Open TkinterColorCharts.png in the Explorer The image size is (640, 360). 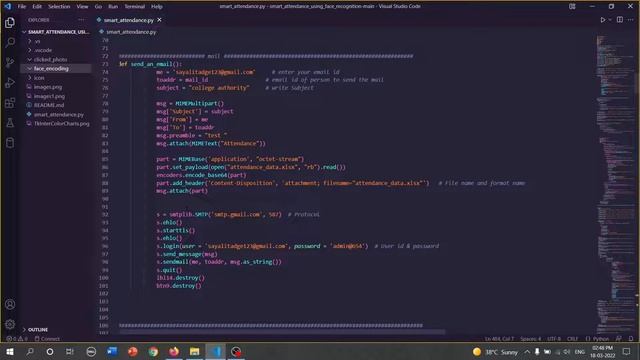[56, 124]
